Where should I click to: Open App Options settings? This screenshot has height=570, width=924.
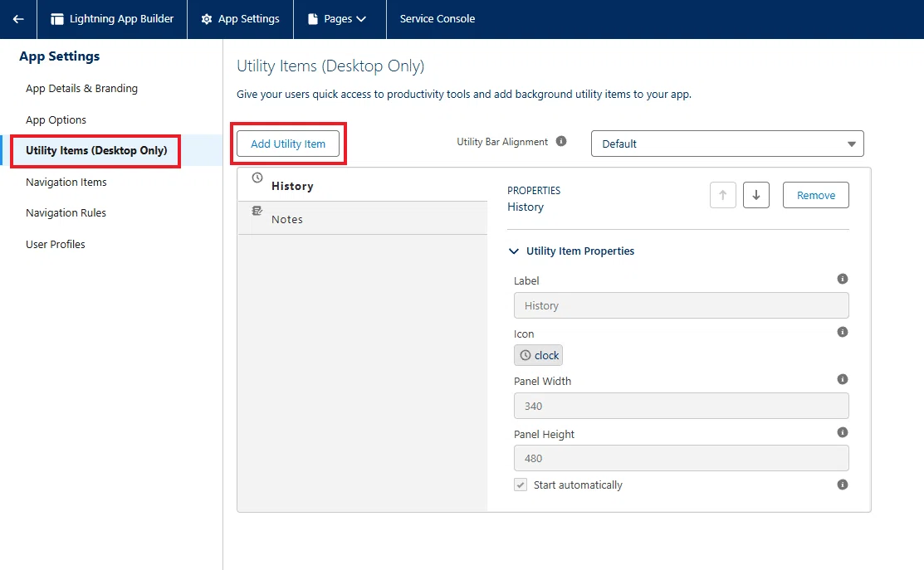click(x=56, y=120)
